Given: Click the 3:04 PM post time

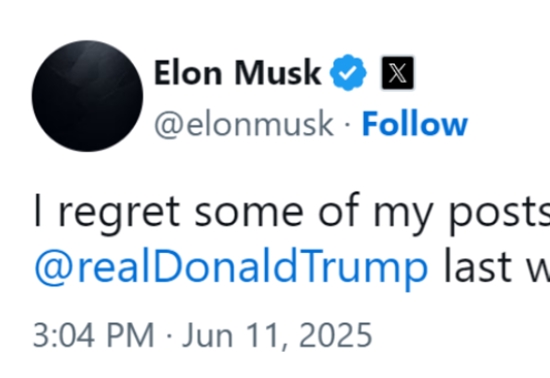Looking at the screenshot, I should pyautogui.click(x=93, y=335).
